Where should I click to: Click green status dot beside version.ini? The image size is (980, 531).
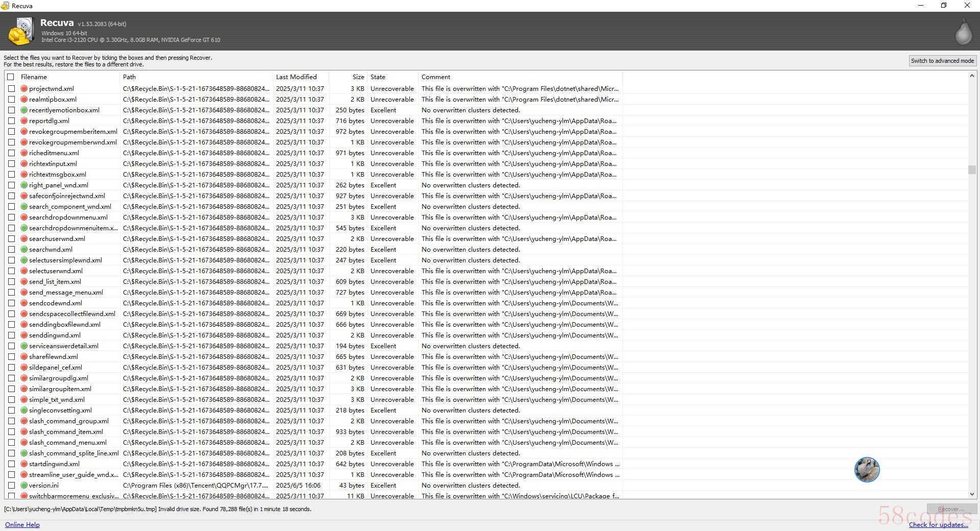click(x=24, y=486)
